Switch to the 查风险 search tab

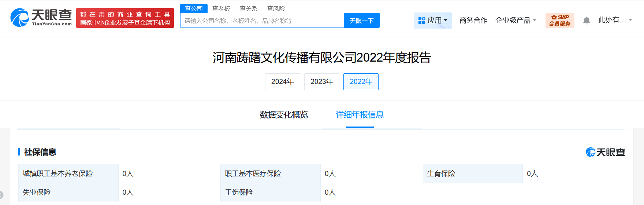276,8
